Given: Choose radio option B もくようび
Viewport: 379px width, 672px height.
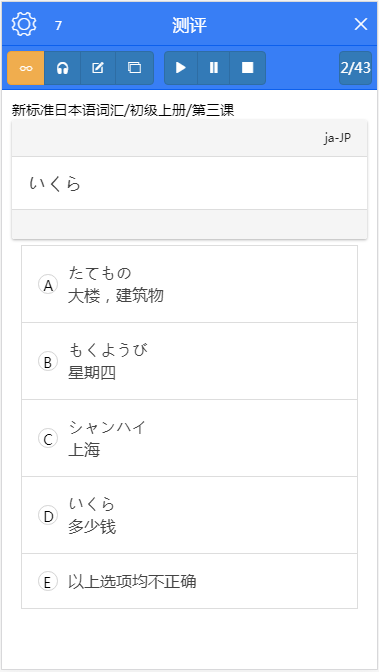Looking at the screenshot, I should pyautogui.click(x=48, y=362).
